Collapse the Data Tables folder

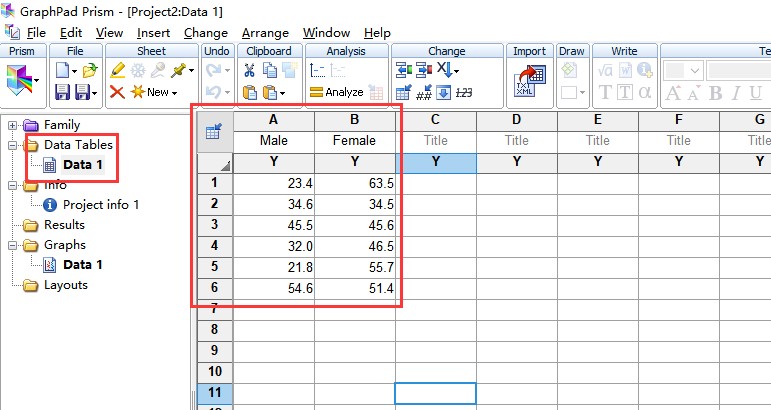point(12,145)
